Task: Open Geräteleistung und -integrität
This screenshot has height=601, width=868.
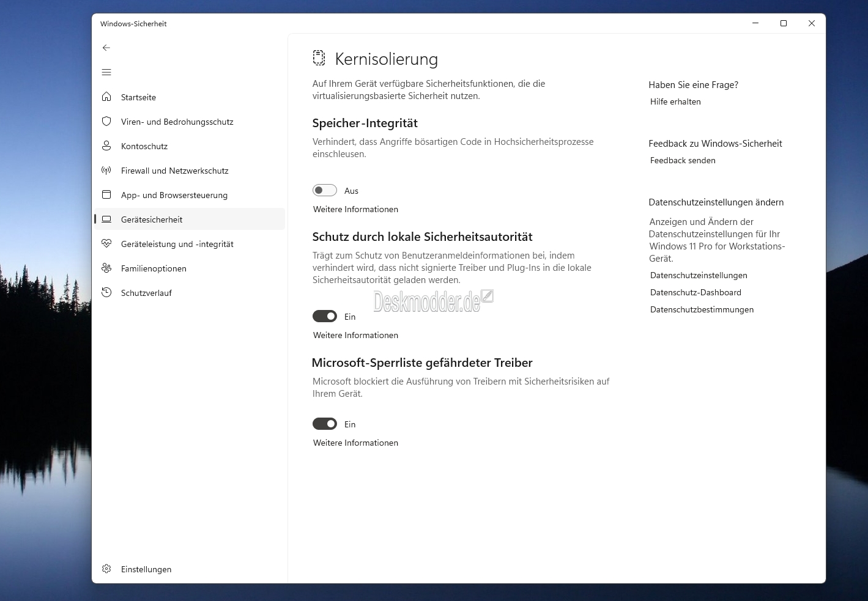Action: [190, 244]
